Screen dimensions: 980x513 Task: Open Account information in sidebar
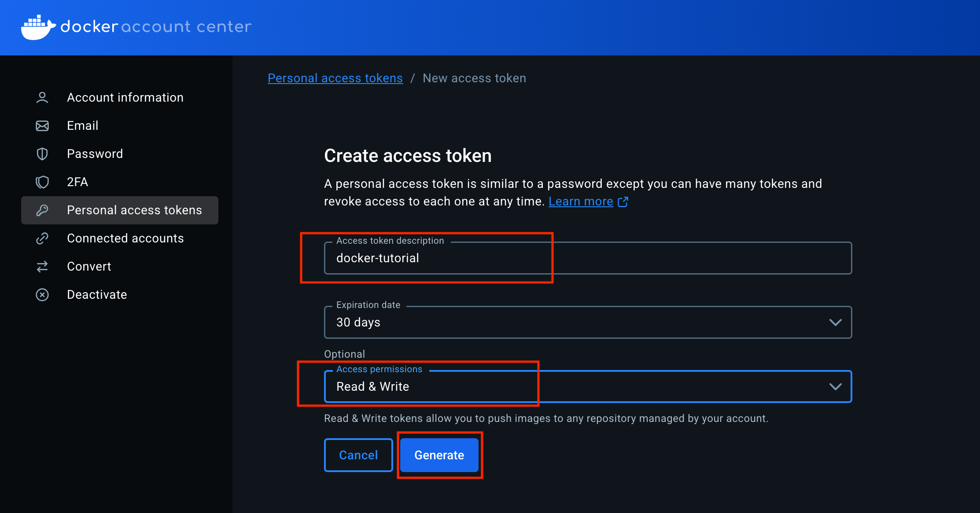tap(120, 98)
